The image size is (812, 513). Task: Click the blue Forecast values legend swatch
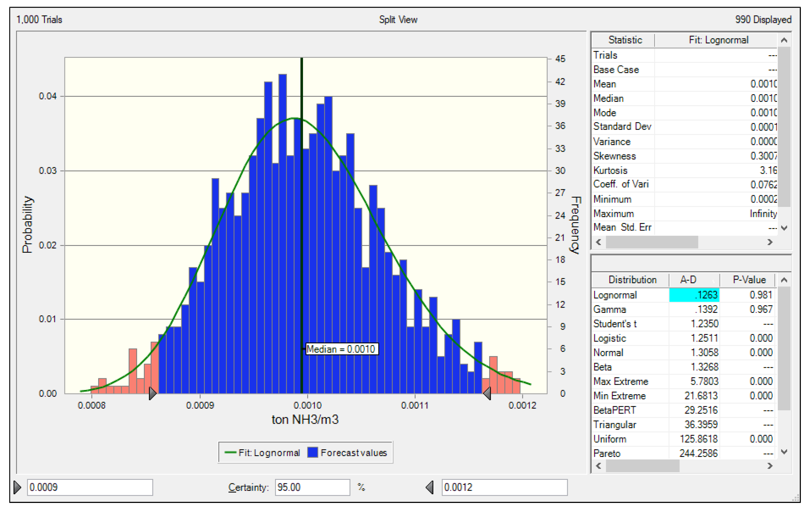[313, 453]
